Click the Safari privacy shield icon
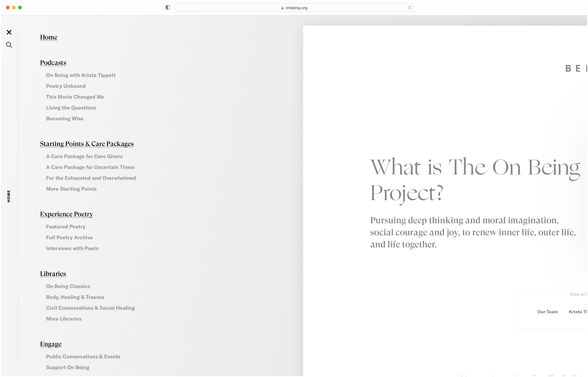 click(168, 8)
